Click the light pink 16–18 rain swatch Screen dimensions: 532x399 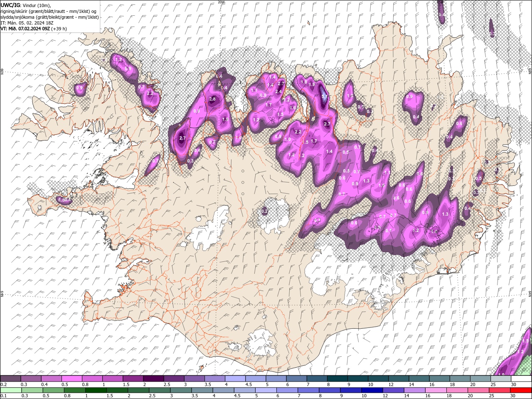pos(436,390)
